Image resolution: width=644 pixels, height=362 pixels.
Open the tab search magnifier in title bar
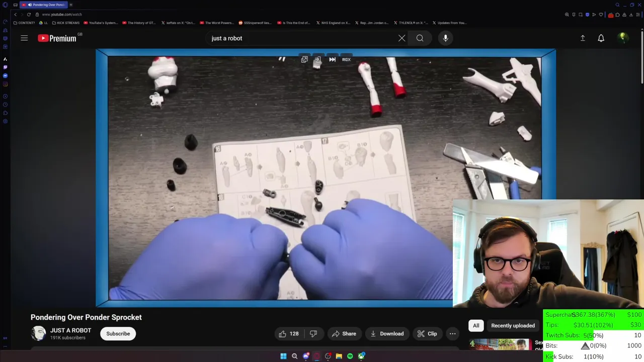coord(617,5)
